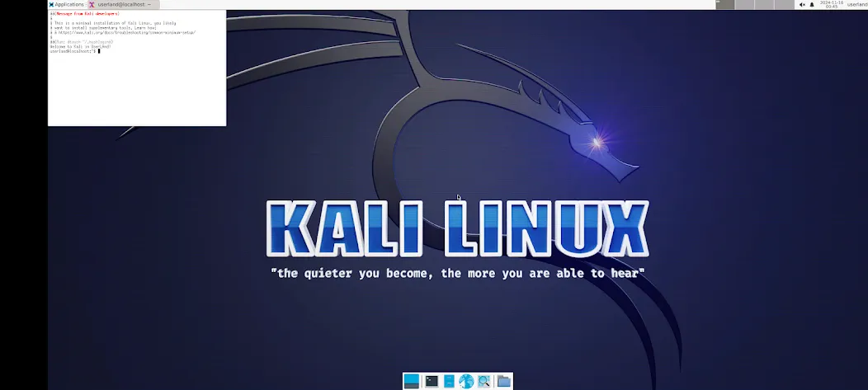Launch the Web Browser globe icon
Screen dimensions: 868x390
coord(466,381)
